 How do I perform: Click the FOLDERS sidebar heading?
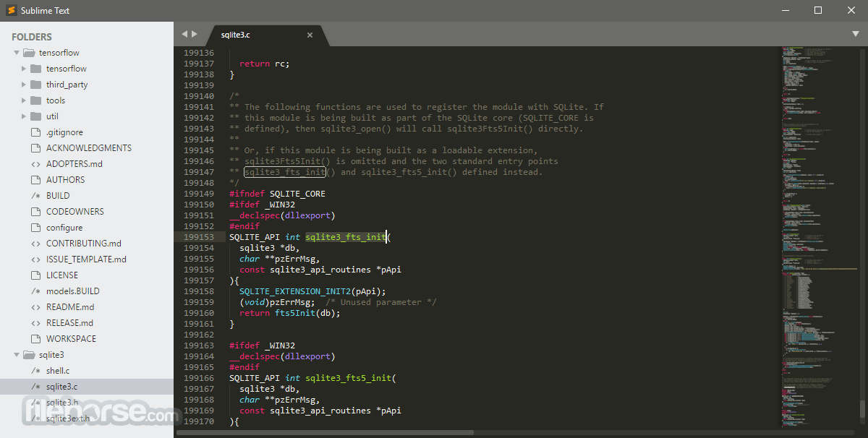click(x=32, y=37)
